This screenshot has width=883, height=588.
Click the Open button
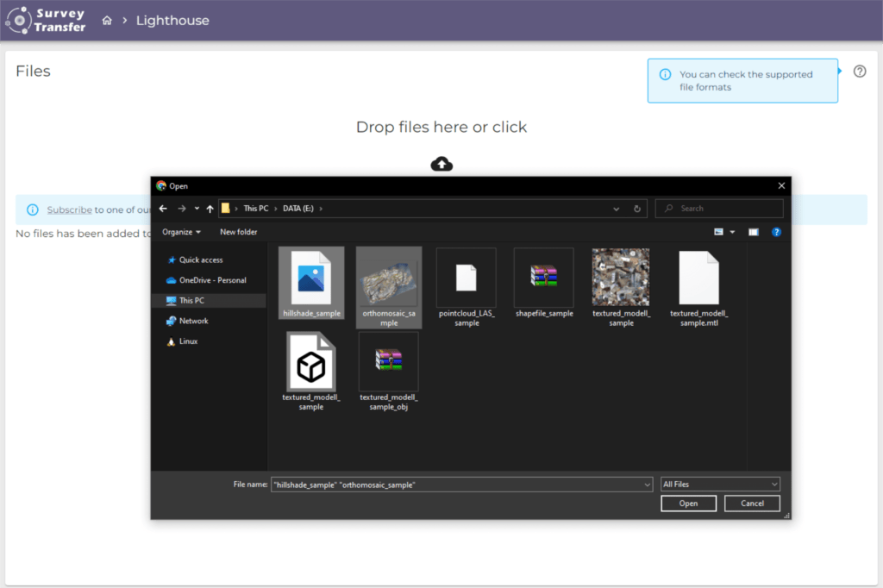tap(688, 503)
